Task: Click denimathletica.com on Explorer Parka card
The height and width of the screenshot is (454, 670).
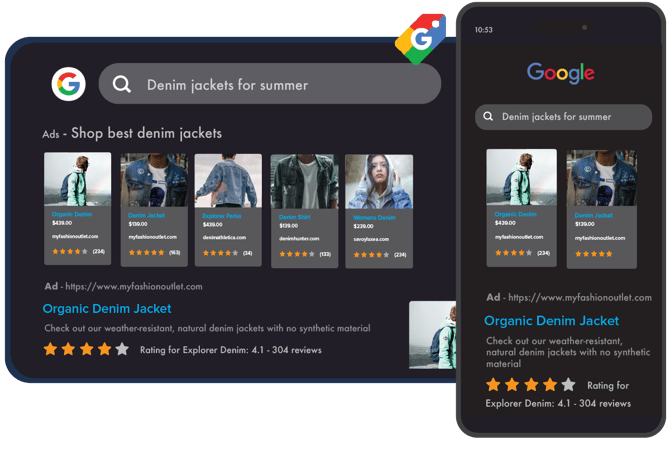Action: point(224,238)
